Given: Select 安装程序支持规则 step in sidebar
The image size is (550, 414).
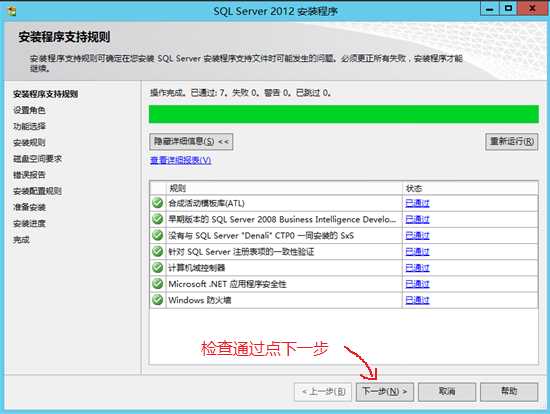Looking at the screenshot, I should click(46, 94).
